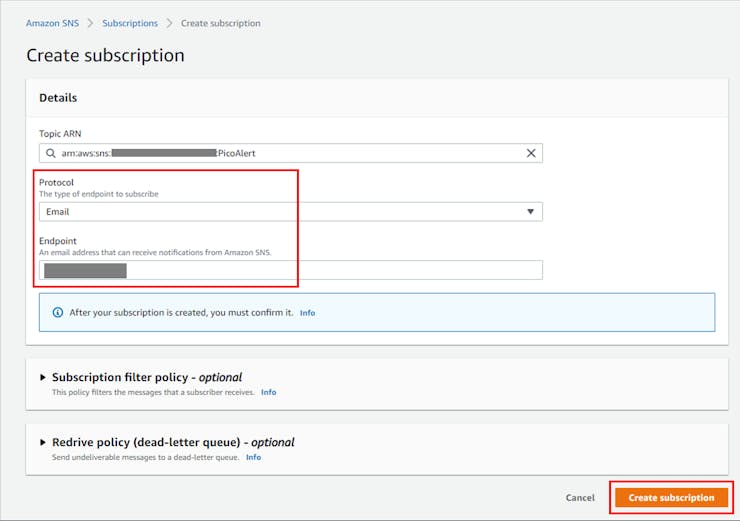Click the info circle icon in confirmation notice

click(58, 313)
